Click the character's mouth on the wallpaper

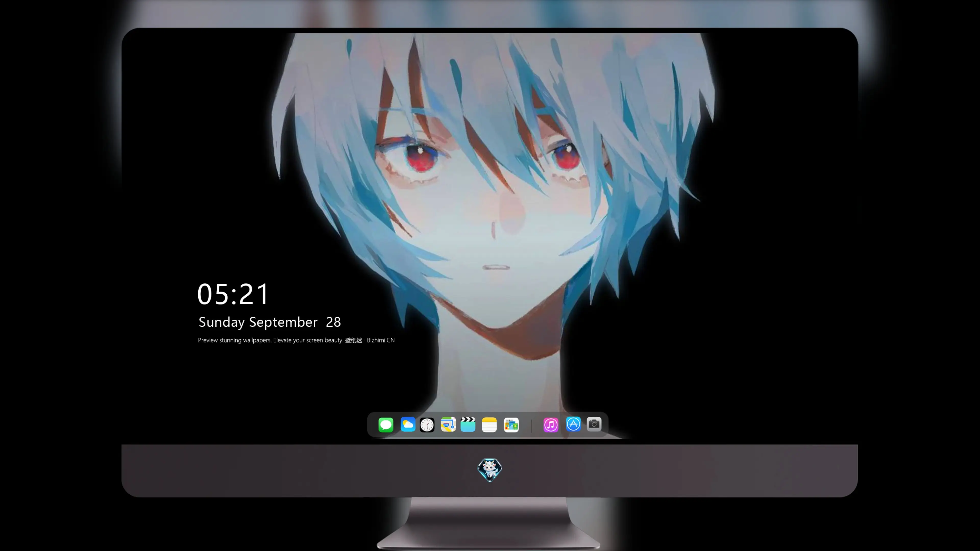point(496,268)
